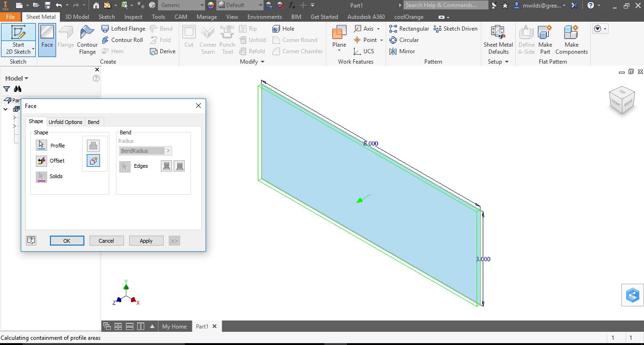This screenshot has width=644, height=345.
Task: Click the favorites star icon
Action: pyautogui.click(x=505, y=5)
